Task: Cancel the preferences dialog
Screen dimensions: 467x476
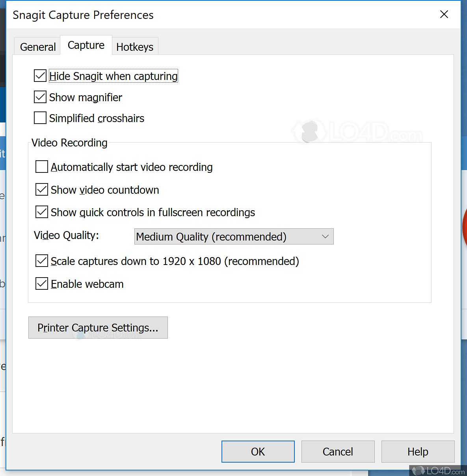Action: (338, 451)
